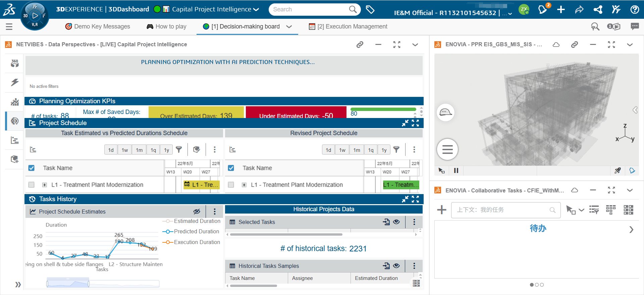The height and width of the screenshot is (295, 644).
Task: Select the Decision-making board tab
Action: click(242, 26)
